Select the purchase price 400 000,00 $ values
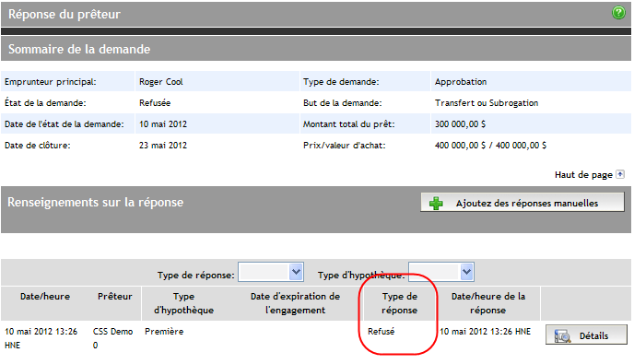634x364 pixels. (490, 146)
